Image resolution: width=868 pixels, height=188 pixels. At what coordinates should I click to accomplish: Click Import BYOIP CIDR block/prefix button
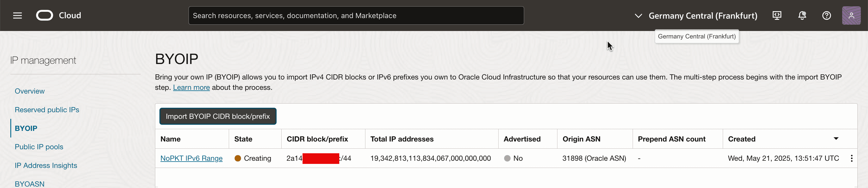pos(218,116)
